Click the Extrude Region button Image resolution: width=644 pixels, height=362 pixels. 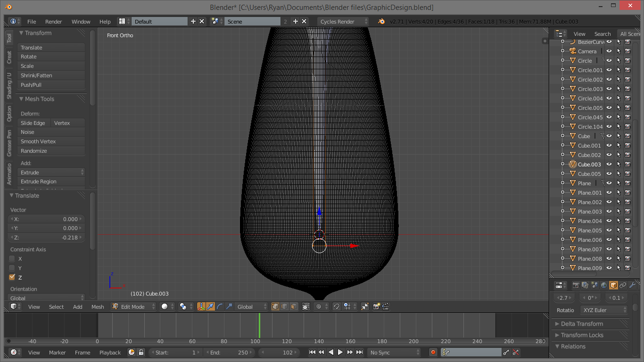click(51, 181)
